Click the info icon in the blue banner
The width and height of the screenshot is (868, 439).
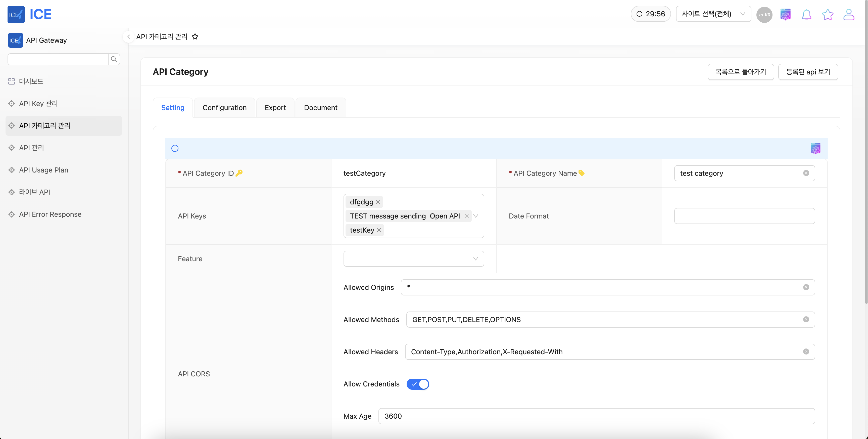[175, 148]
